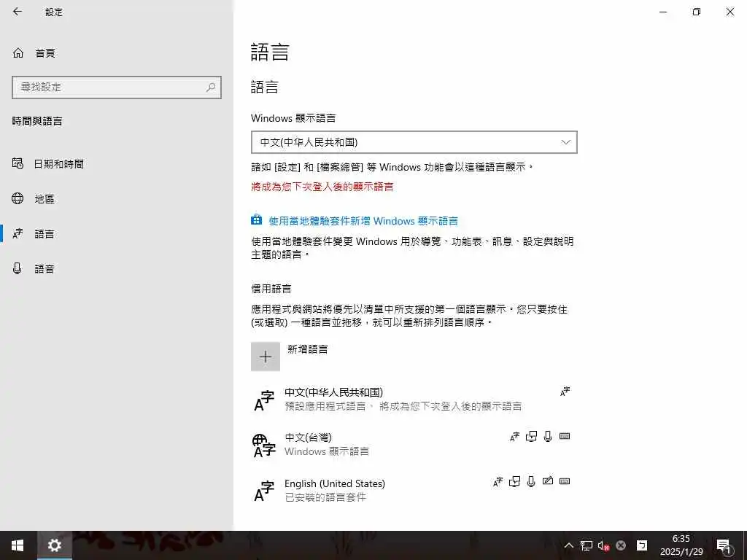Image resolution: width=747 pixels, height=560 pixels.
Task: Click the home icon beside 首頁
Action: coord(18,52)
